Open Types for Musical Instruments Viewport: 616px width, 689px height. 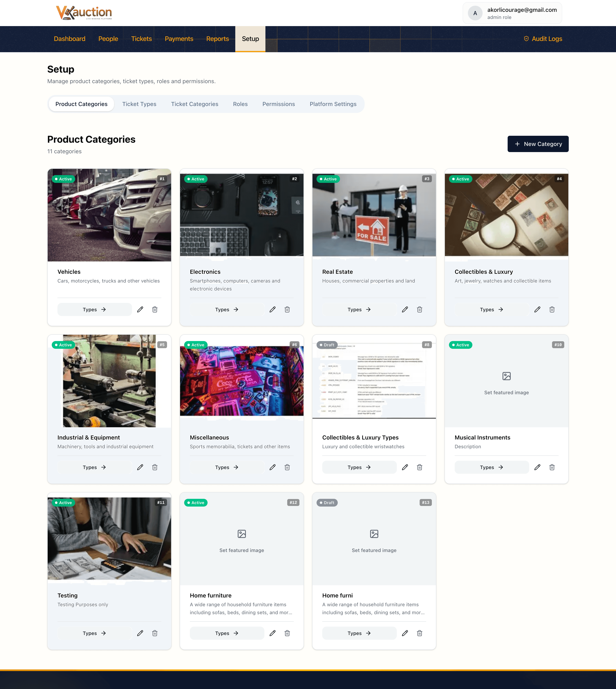pos(492,467)
